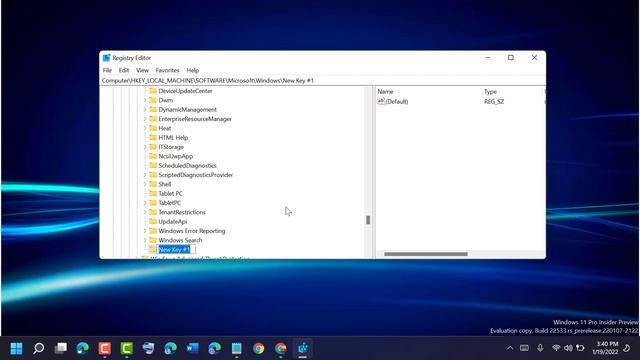Select the DynamicManagement key label

[187, 109]
